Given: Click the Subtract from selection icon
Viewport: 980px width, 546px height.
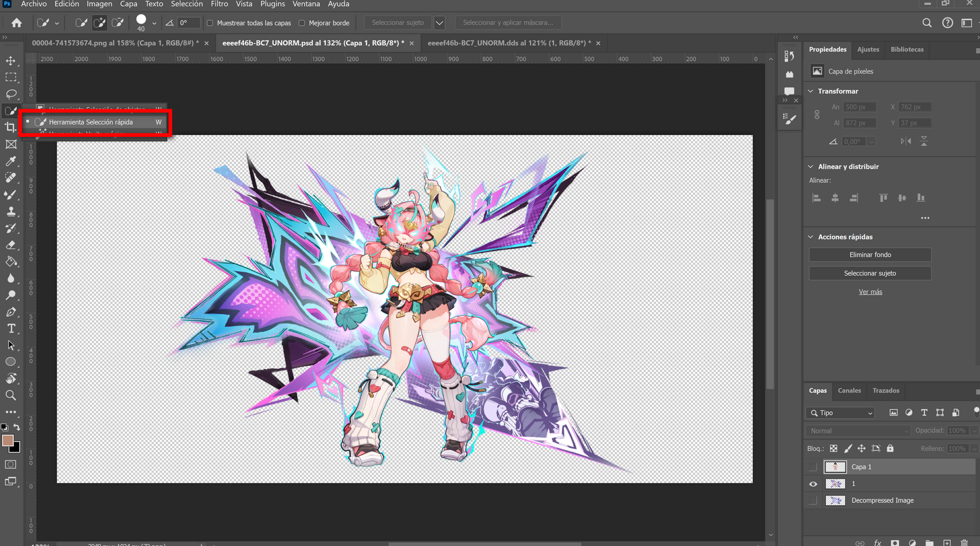Looking at the screenshot, I should (118, 22).
